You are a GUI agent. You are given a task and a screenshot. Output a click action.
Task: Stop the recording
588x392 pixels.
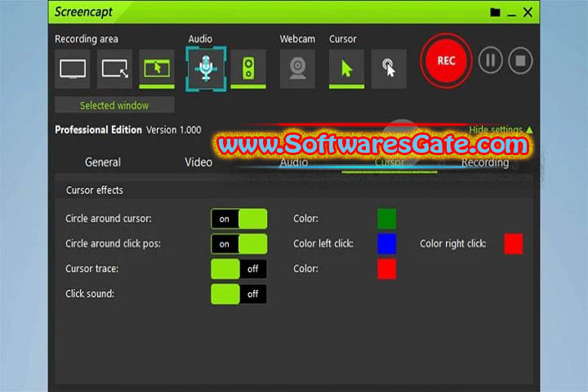click(x=520, y=60)
